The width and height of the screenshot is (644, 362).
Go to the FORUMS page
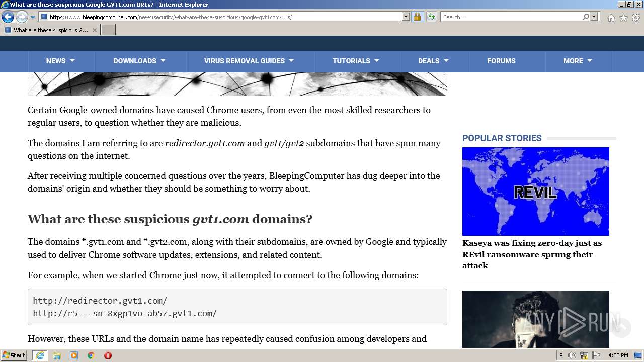[x=501, y=61]
